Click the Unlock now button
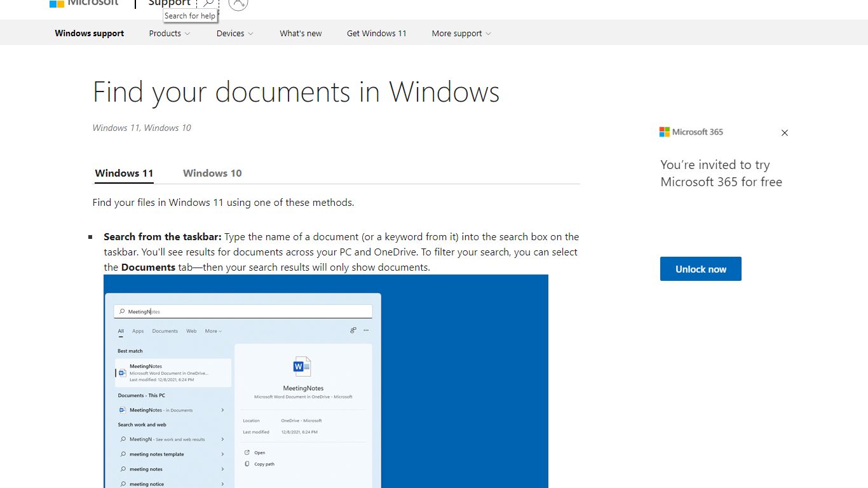Viewport: 868px width, 488px height. (701, 269)
